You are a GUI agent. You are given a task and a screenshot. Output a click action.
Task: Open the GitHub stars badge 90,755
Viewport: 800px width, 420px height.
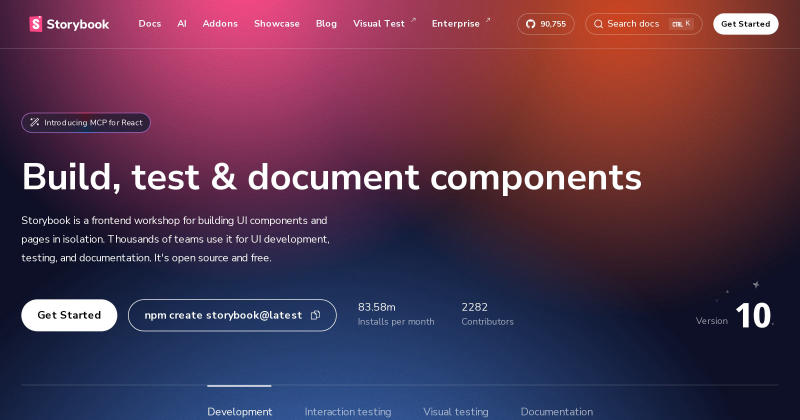545,24
